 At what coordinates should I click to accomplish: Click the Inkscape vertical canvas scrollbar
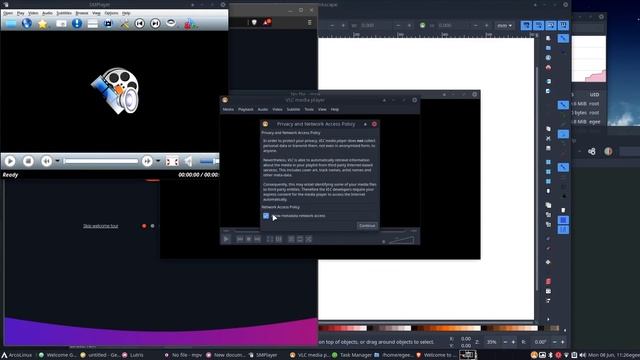[x=538, y=178]
